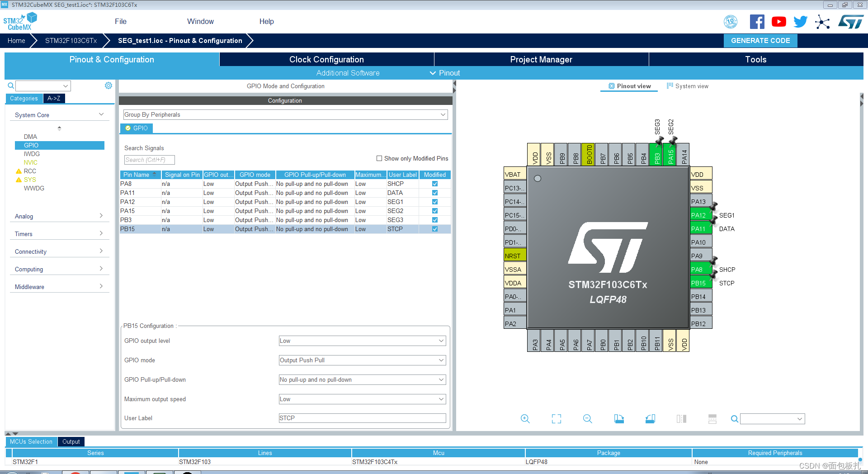
Task: Switch to System view
Action: 688,86
